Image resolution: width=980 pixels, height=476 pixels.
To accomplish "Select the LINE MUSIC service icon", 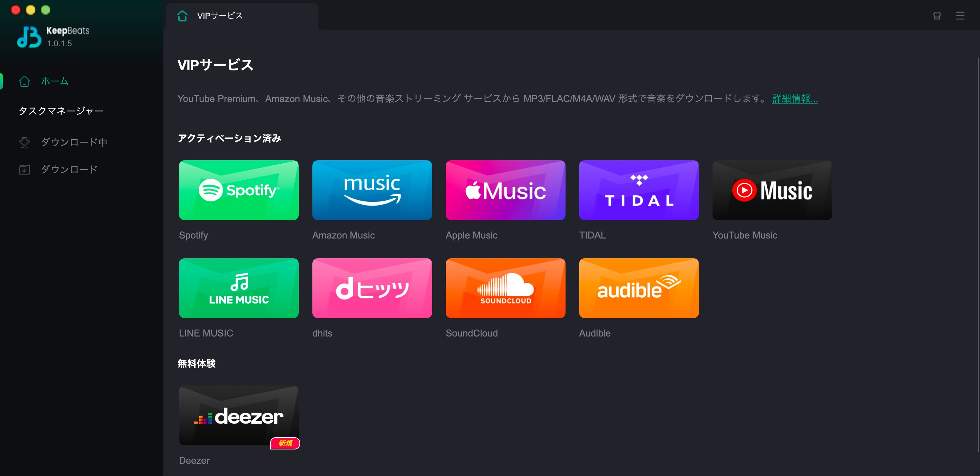I will coord(239,288).
